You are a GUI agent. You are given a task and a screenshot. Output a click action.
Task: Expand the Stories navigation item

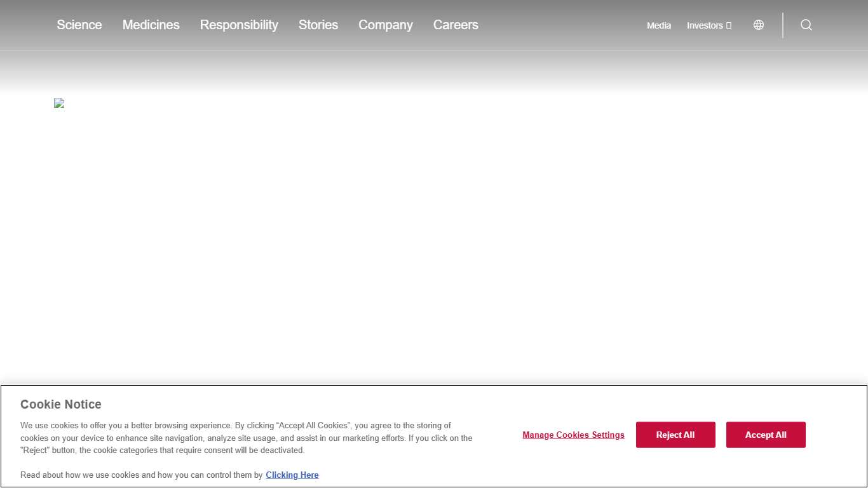coord(318,25)
